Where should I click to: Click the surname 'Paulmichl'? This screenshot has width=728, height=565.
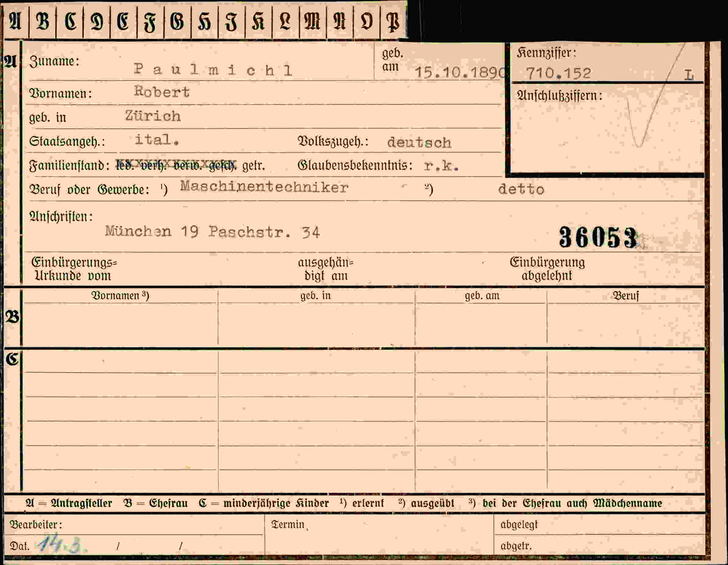(x=213, y=70)
